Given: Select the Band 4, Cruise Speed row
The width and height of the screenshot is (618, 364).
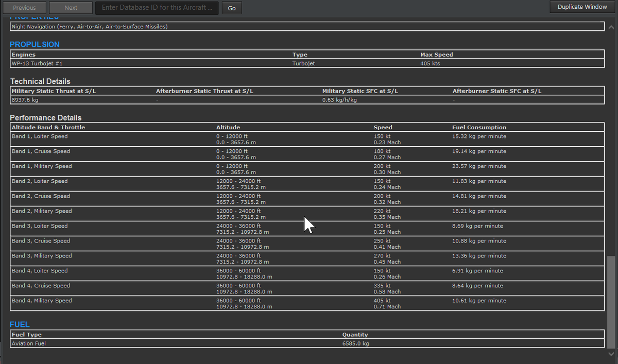Looking at the screenshot, I should (307, 289).
